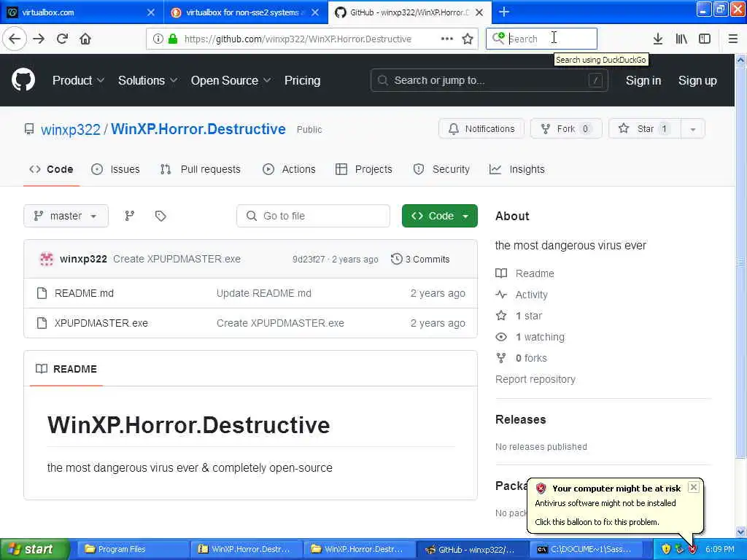Open the green Code dropdown button
Screen dimensions: 747x560
[439, 216]
